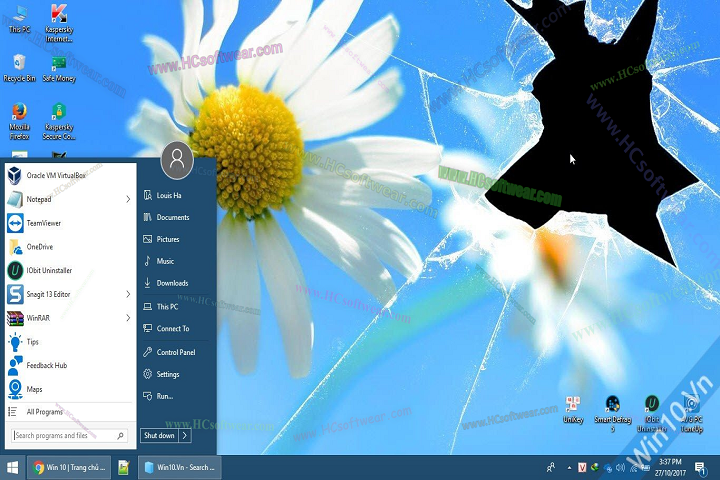Click the Notepad++ icon on taskbar
The image size is (720, 480).
[x=124, y=468]
